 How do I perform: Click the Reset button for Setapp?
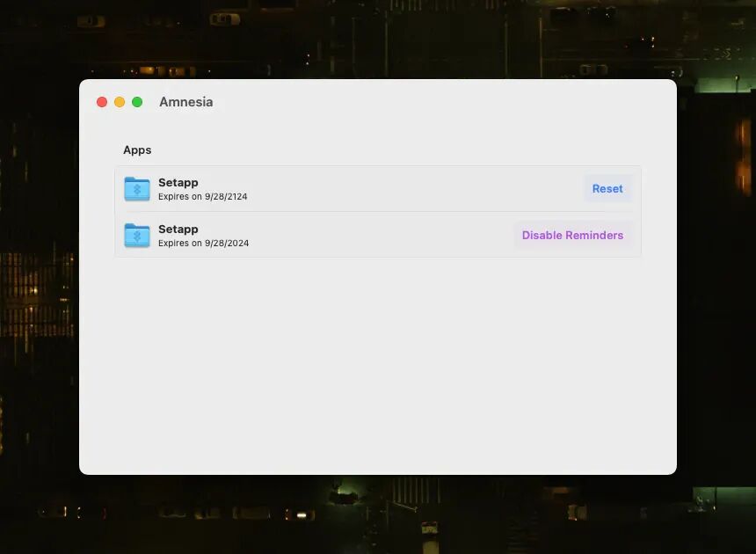tap(607, 188)
